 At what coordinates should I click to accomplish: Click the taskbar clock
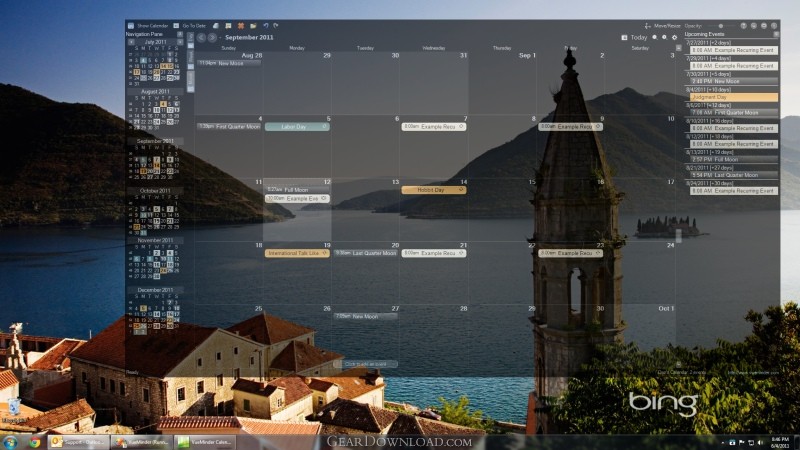pos(780,442)
